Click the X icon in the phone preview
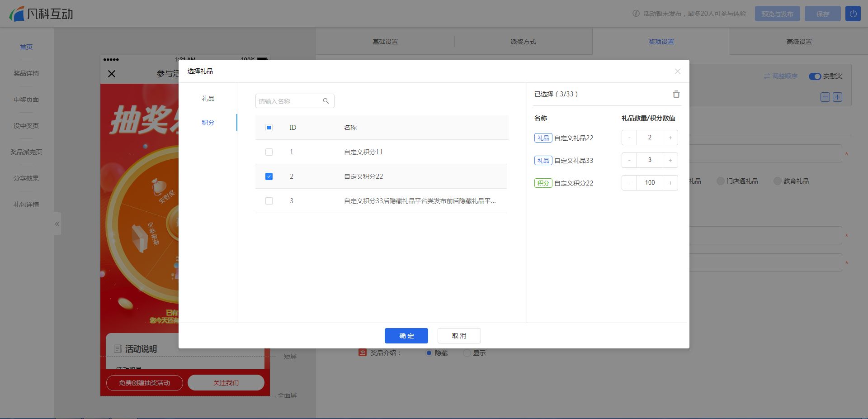 112,74
